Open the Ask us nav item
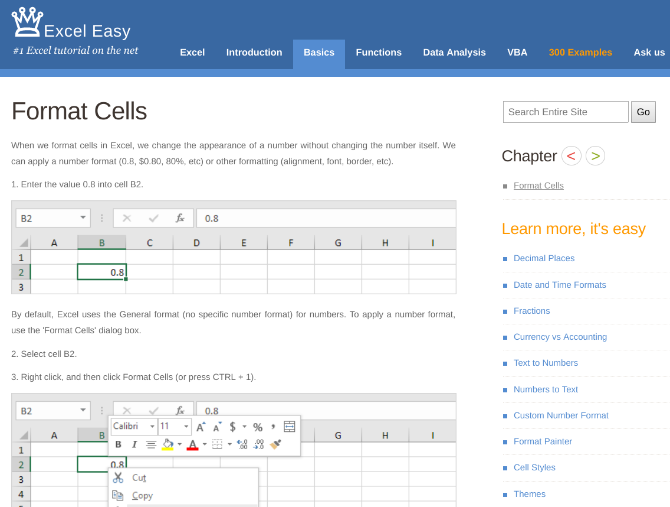The width and height of the screenshot is (670, 507). pos(649,53)
